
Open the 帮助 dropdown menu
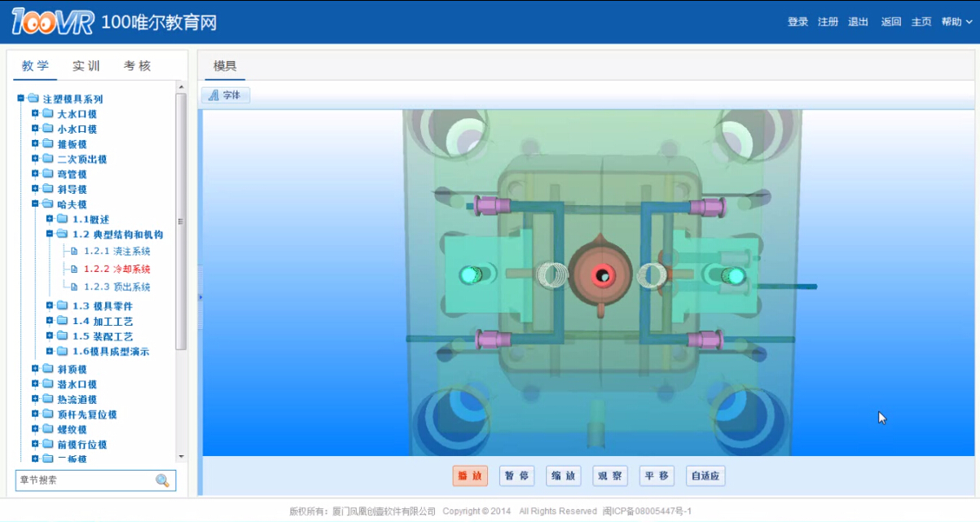tap(955, 22)
